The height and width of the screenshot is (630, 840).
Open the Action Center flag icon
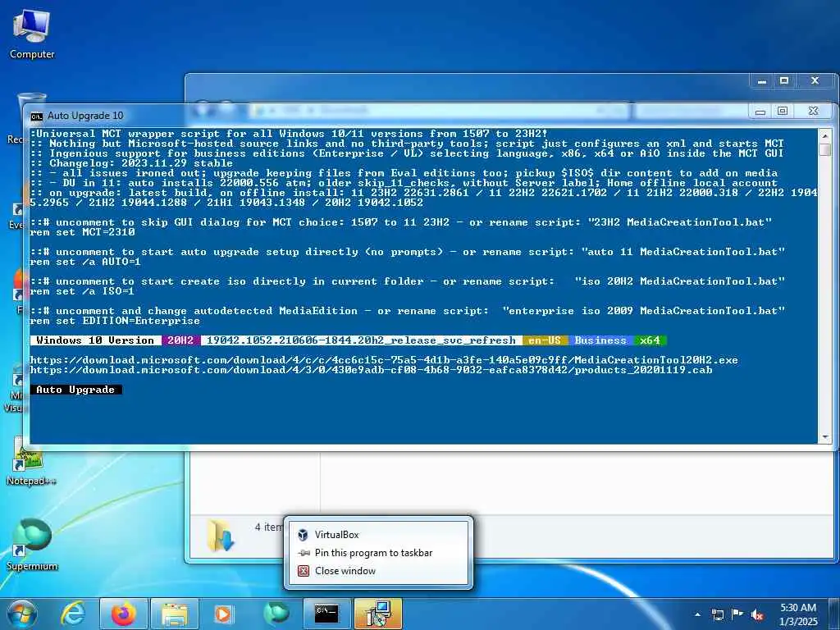pos(737,614)
